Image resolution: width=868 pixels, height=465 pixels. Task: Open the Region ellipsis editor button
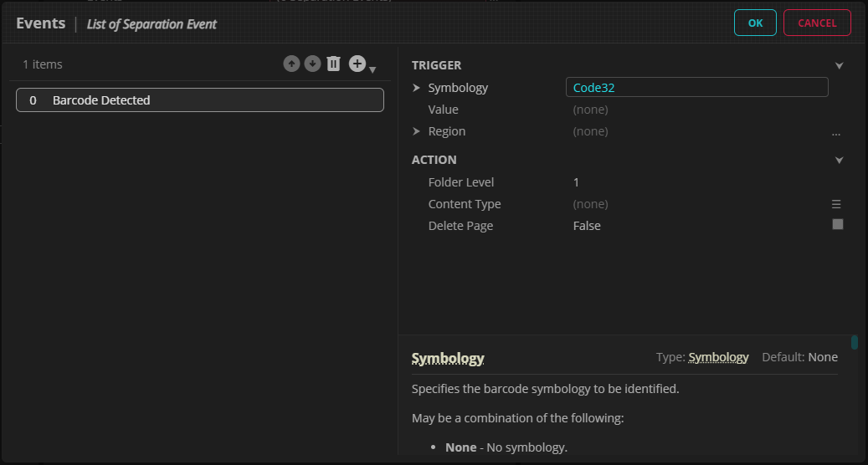[835, 132]
